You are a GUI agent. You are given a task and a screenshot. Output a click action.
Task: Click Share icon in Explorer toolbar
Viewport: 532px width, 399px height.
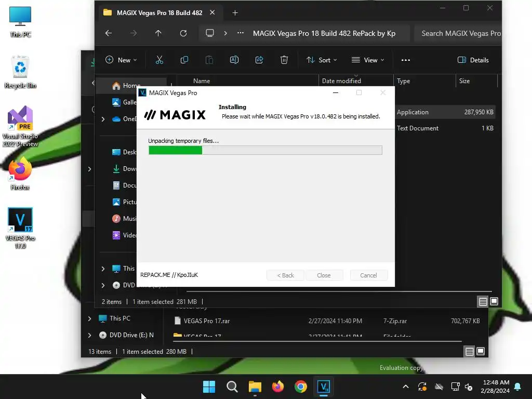(x=259, y=60)
